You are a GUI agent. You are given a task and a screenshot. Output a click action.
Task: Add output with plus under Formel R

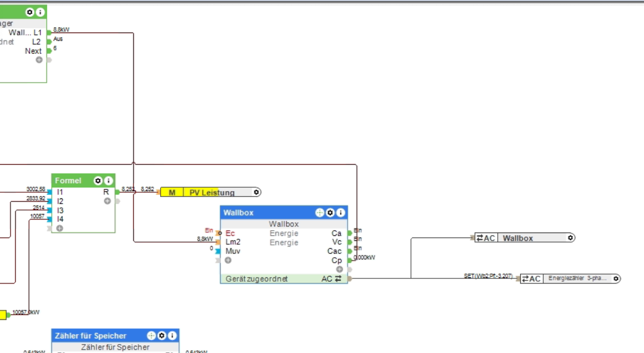coord(107,201)
